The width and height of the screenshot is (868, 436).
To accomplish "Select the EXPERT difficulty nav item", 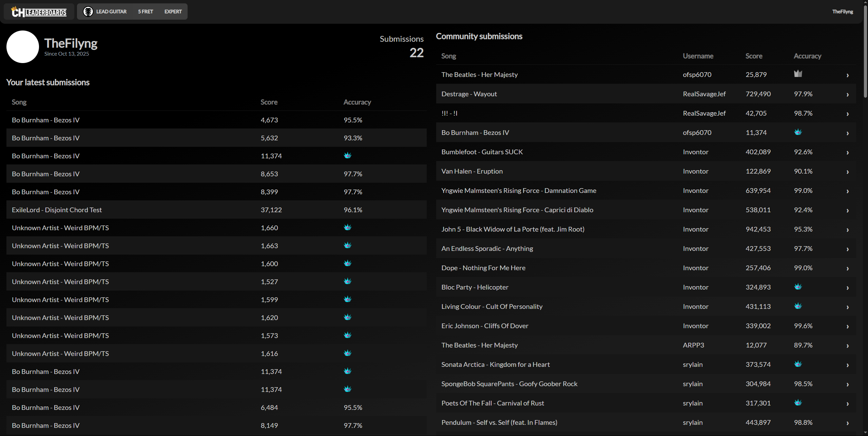I will tap(173, 11).
